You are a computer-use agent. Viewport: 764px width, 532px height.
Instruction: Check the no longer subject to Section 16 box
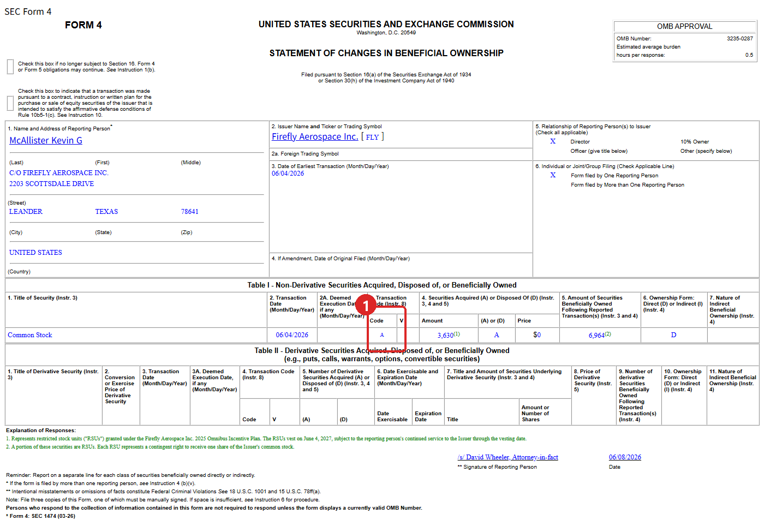point(10,67)
